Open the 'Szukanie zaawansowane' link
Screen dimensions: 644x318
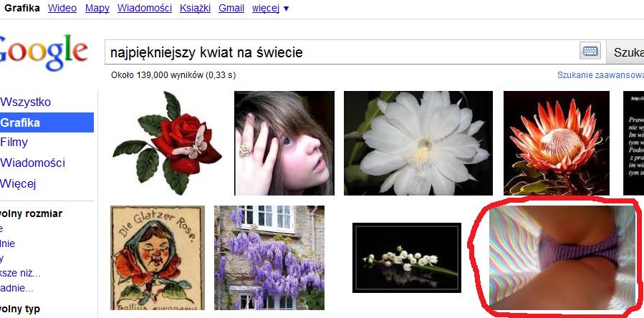click(x=600, y=75)
